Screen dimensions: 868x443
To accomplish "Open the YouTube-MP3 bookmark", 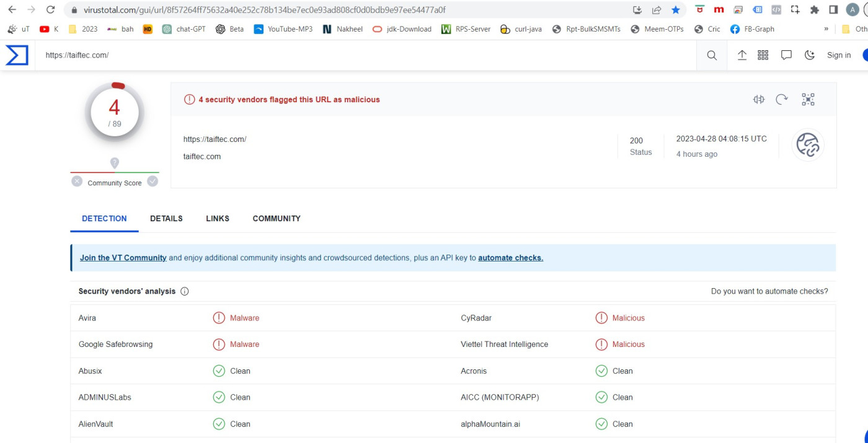I will tap(283, 29).
